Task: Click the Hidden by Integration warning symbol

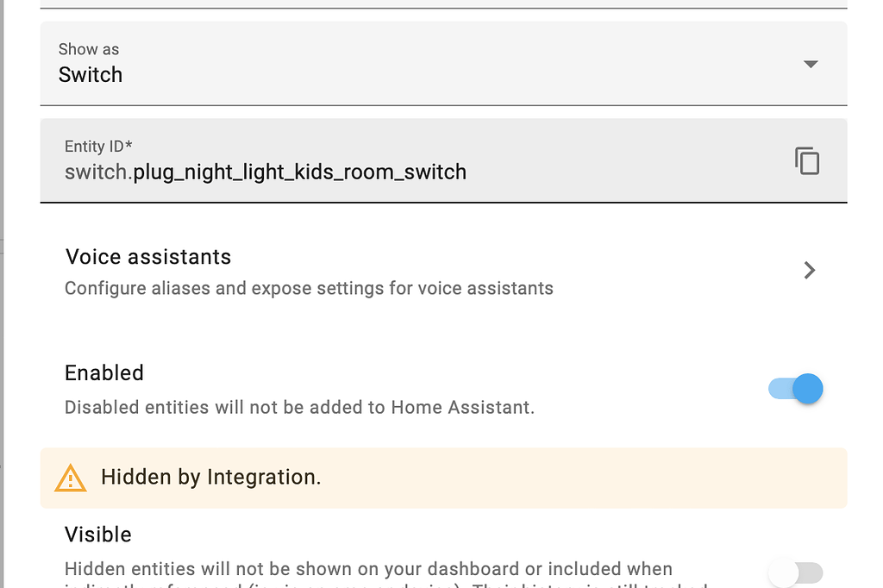Action: [70, 477]
